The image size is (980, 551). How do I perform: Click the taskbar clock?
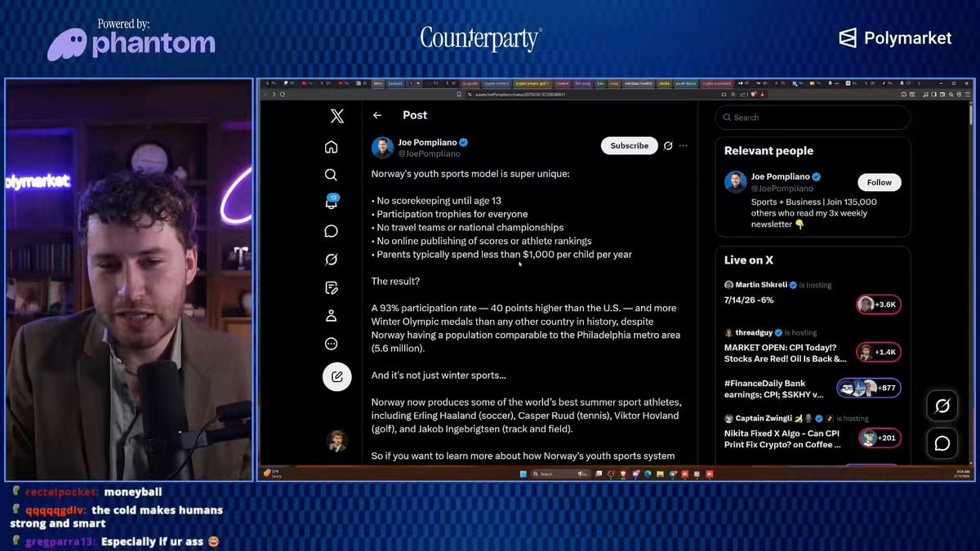(962, 473)
